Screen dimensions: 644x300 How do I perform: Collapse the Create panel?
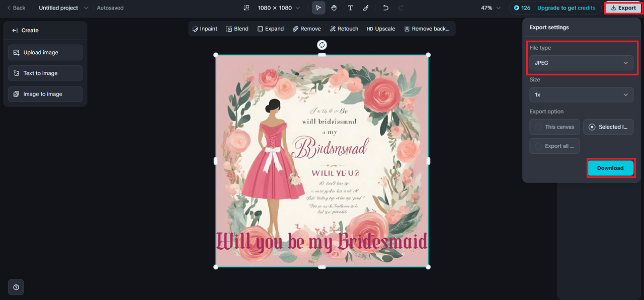tap(15, 31)
